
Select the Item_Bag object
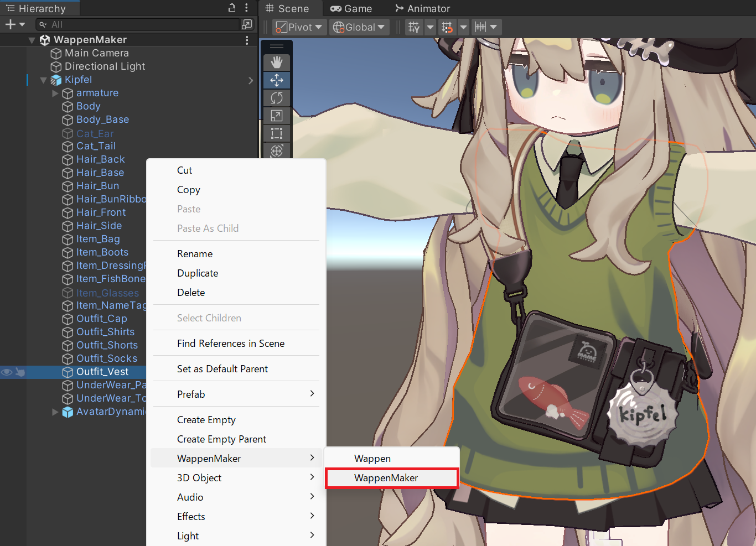coord(98,239)
